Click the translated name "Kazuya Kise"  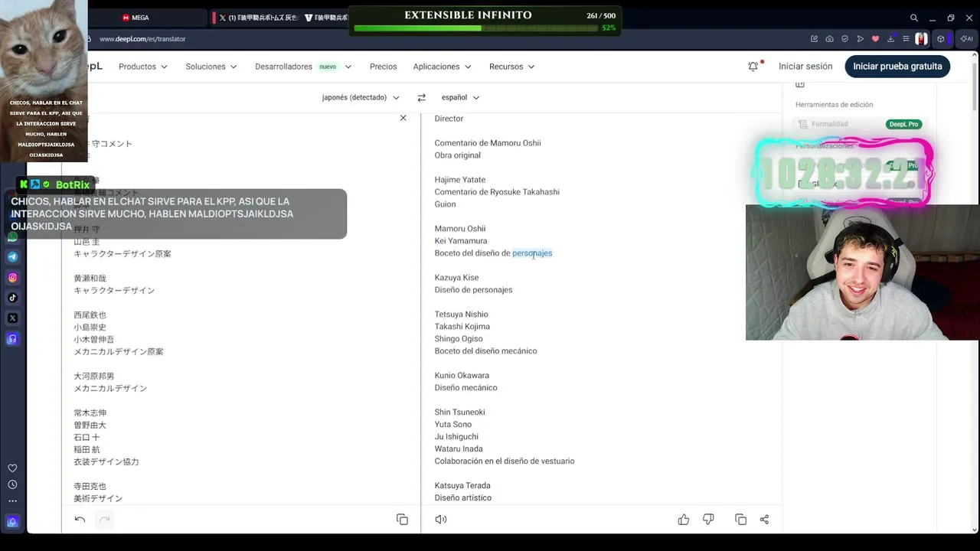point(456,278)
